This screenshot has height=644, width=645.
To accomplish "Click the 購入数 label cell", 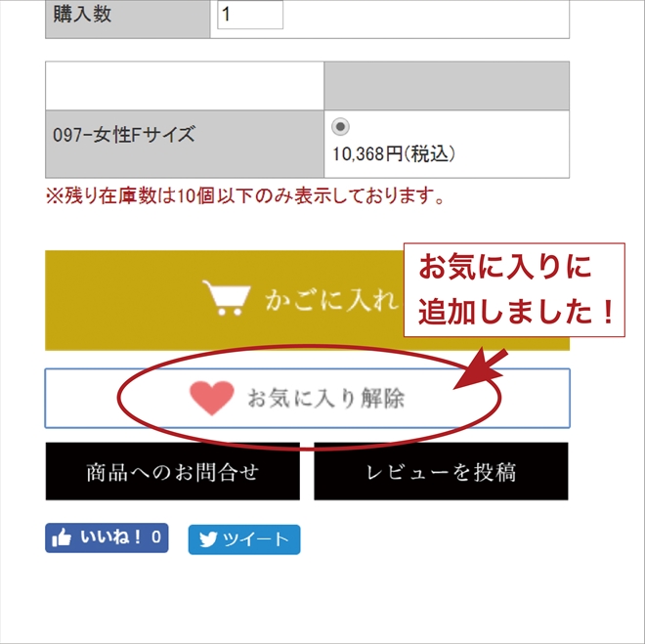I will coord(127,19).
